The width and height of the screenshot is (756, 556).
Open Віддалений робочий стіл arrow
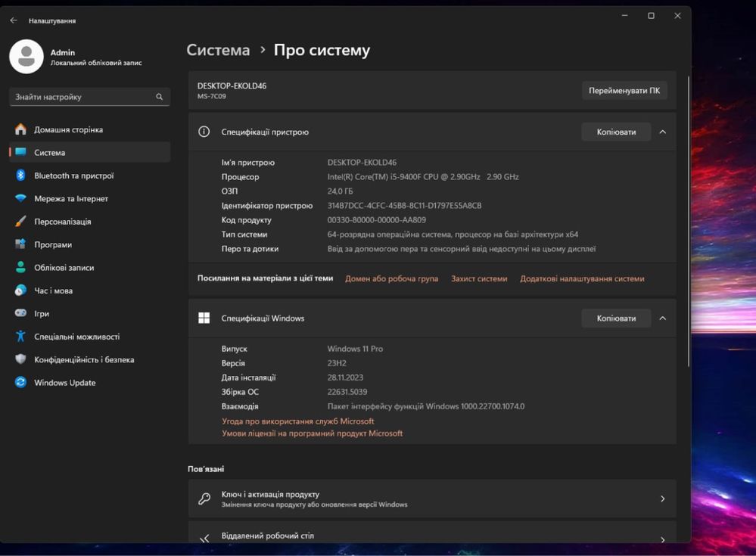click(x=662, y=539)
